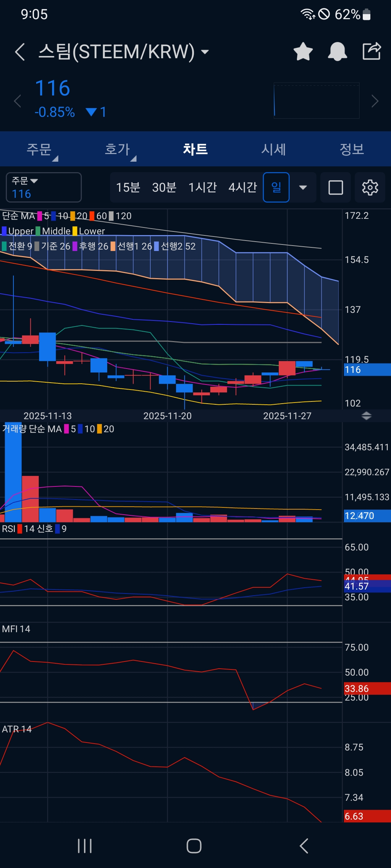Image resolution: width=391 pixels, height=868 pixels.
Task: Tap the MA 5 magenta color swatch
Action: pyautogui.click(x=40, y=216)
